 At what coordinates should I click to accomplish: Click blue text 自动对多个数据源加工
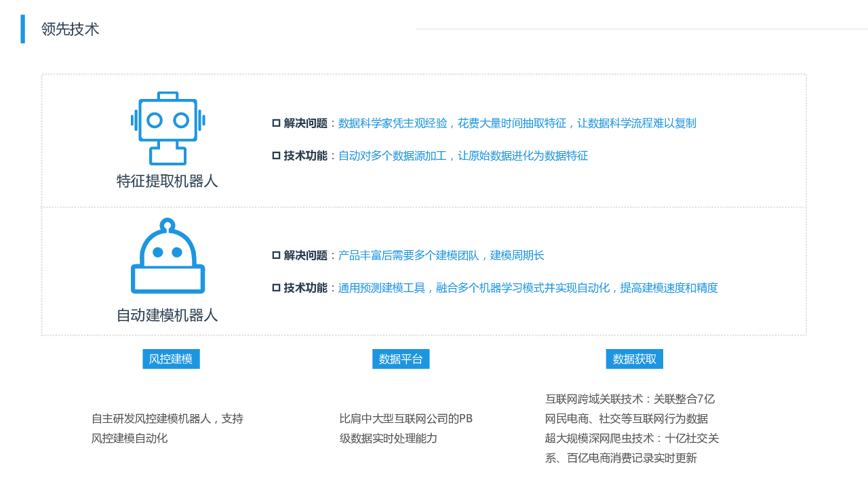click(462, 156)
